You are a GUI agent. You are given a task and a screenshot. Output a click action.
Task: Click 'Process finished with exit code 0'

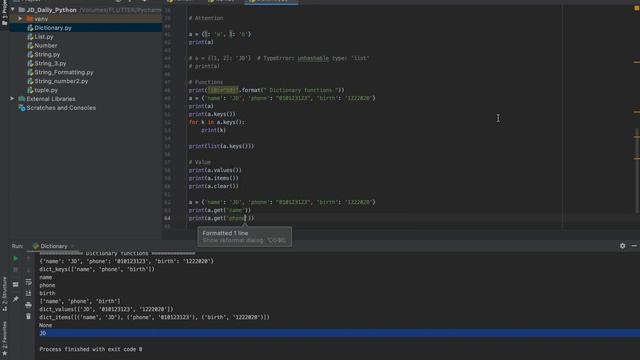91,349
